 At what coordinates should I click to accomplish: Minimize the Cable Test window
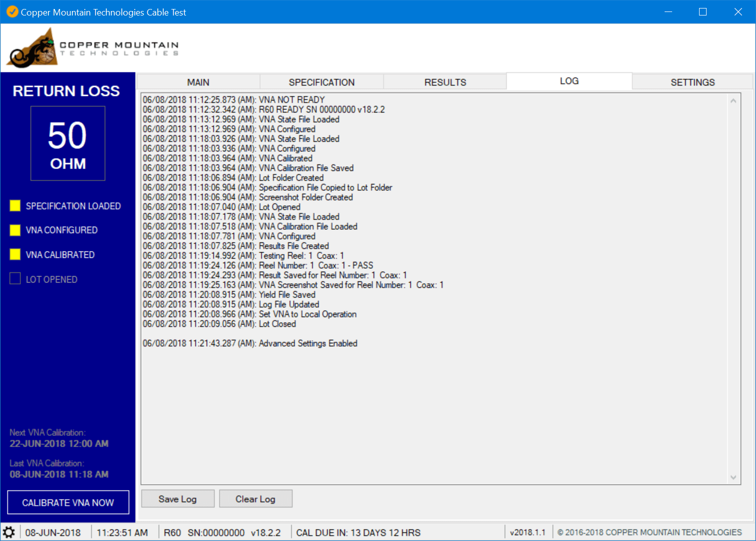[668, 12]
